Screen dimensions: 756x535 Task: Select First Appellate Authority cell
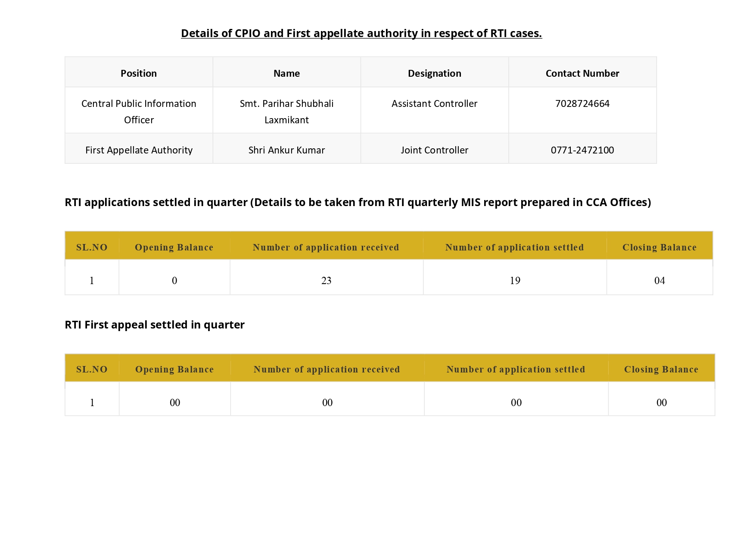tap(139, 150)
